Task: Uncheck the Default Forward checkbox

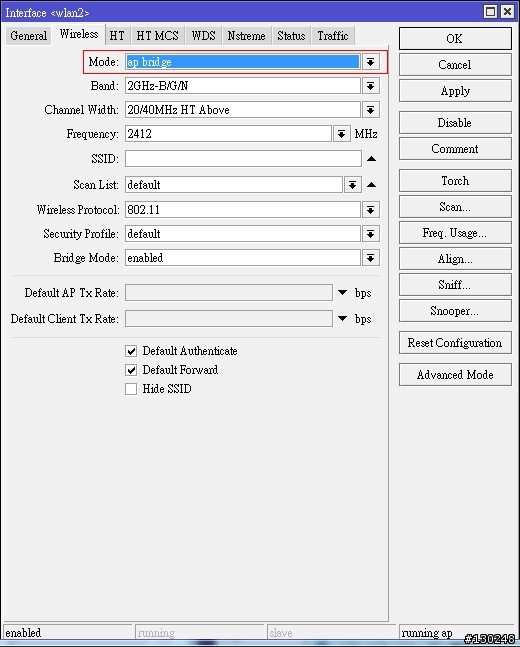Action: click(131, 370)
